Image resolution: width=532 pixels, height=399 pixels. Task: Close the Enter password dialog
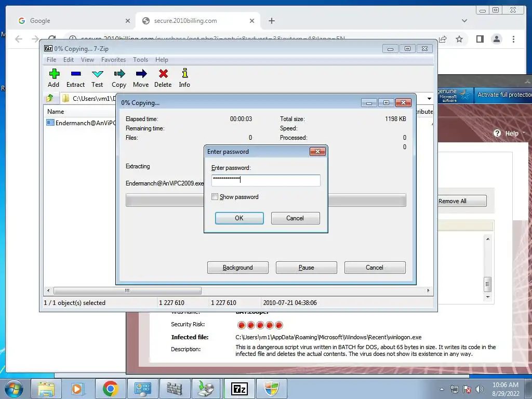coord(317,151)
